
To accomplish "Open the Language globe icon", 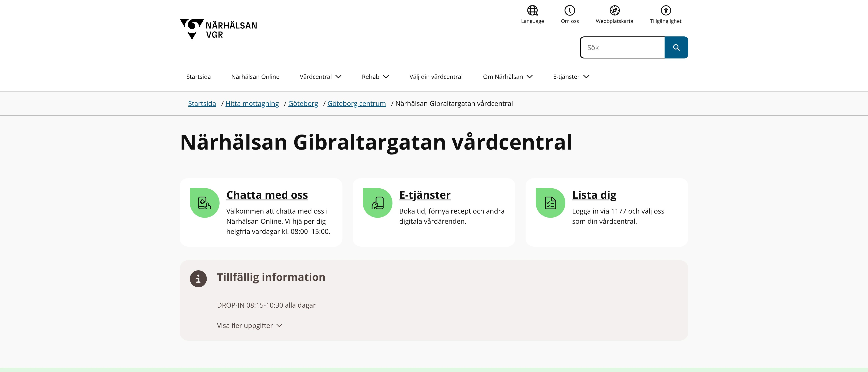I will pyautogui.click(x=532, y=10).
